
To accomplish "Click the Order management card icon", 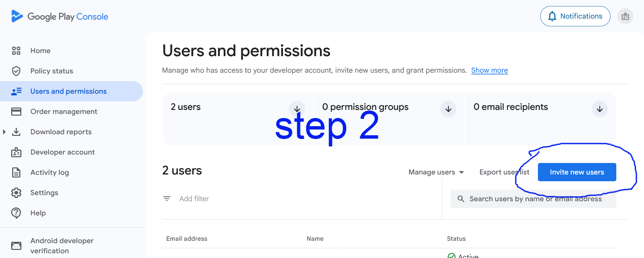I will tap(16, 112).
